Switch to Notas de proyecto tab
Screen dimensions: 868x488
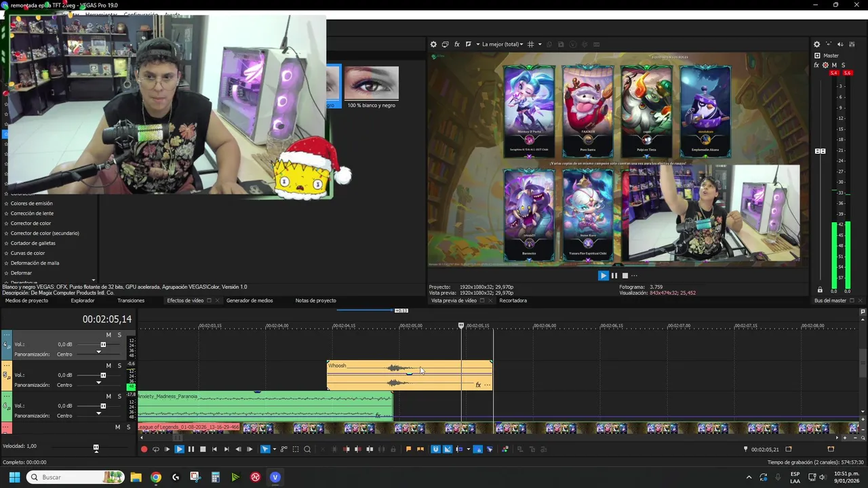click(x=315, y=300)
